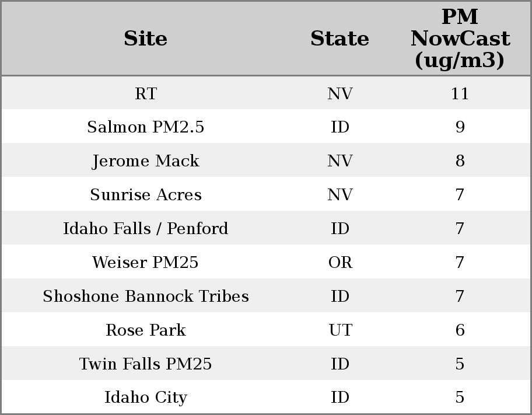Select the NV state cell for RT
Viewport: 532px width, 415px height.
(339, 93)
